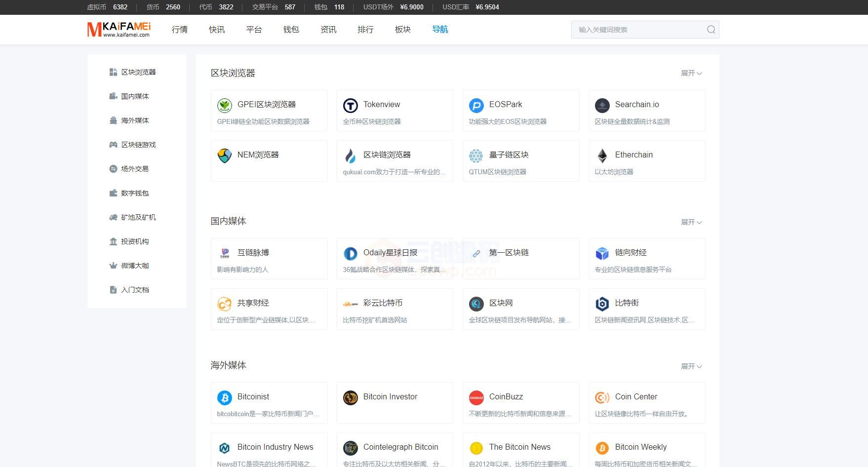This screenshot has width=868, height=467.
Task: Click the Searchain.io logo icon
Action: (x=602, y=105)
